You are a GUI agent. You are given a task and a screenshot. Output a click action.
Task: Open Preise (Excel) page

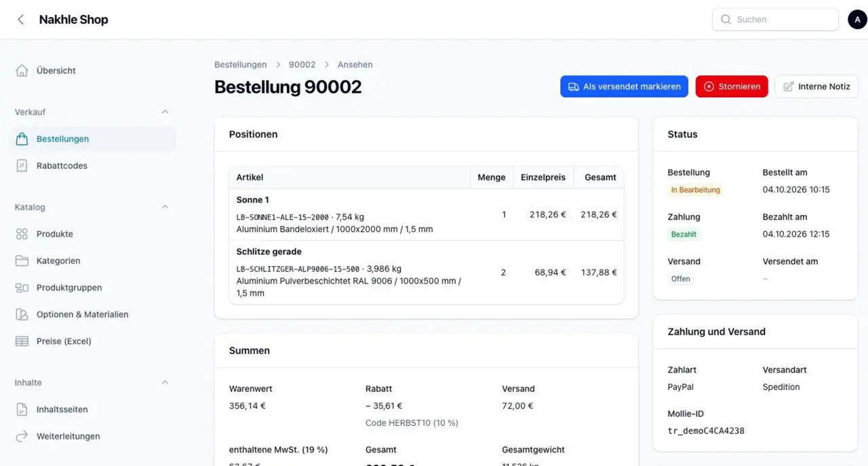92,341
